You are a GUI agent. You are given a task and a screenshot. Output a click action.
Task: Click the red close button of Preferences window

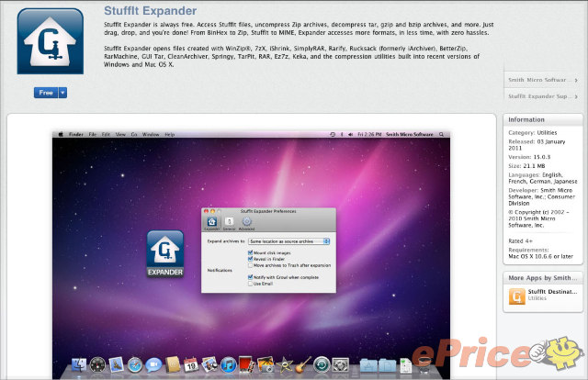coord(206,211)
